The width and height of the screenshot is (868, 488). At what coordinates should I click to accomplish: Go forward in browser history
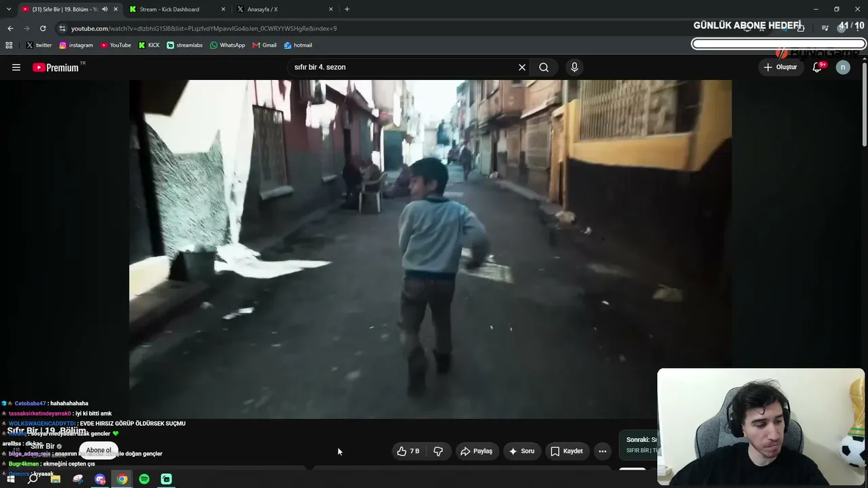(26, 28)
